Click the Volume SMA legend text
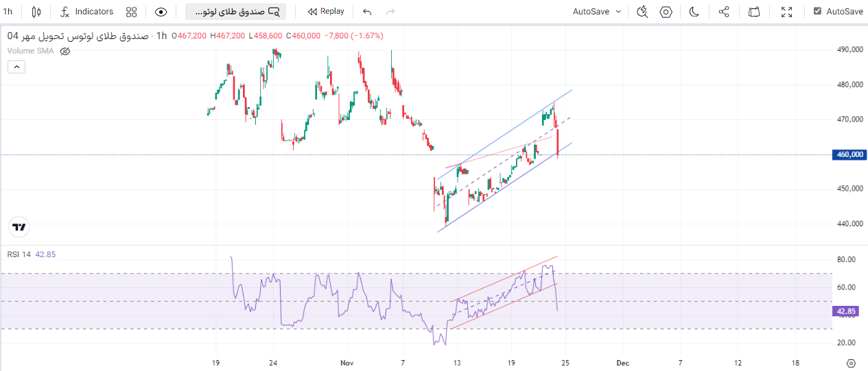 [x=31, y=51]
